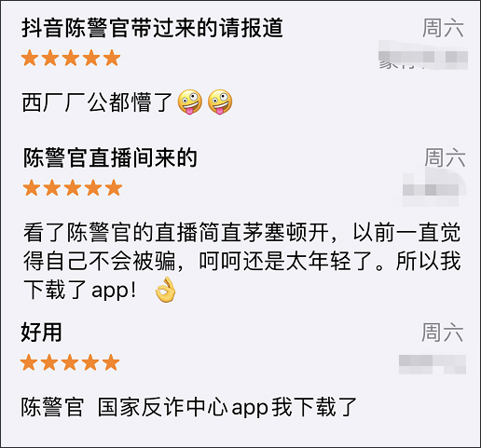The width and height of the screenshot is (481, 448).
Task: Click the third star of the second review
Action: point(73,188)
